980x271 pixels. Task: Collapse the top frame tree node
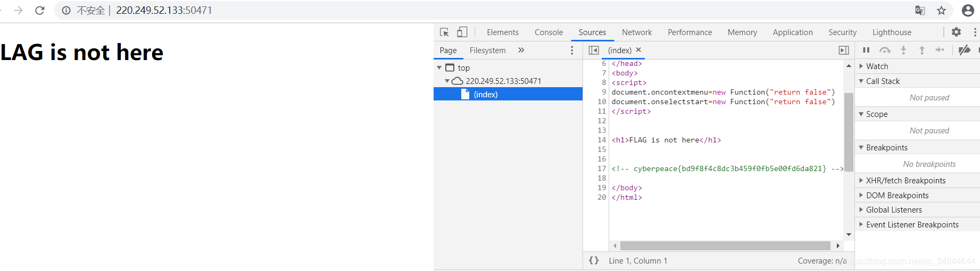(439, 68)
